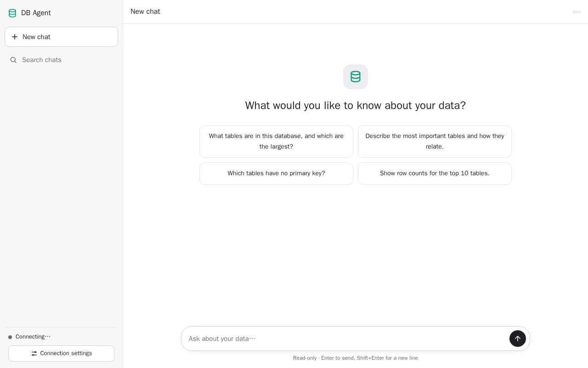
Task: Choose 'Which tables have no primary key?' suggestion
Action: click(x=276, y=173)
